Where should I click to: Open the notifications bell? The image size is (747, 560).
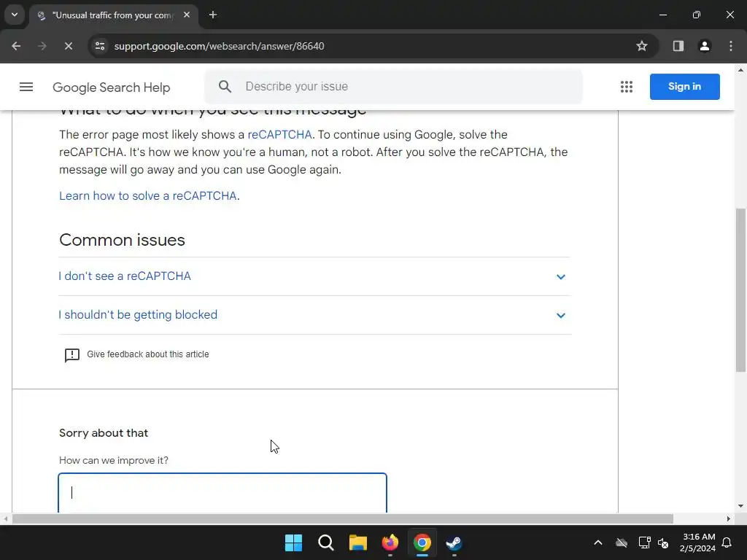(x=727, y=542)
